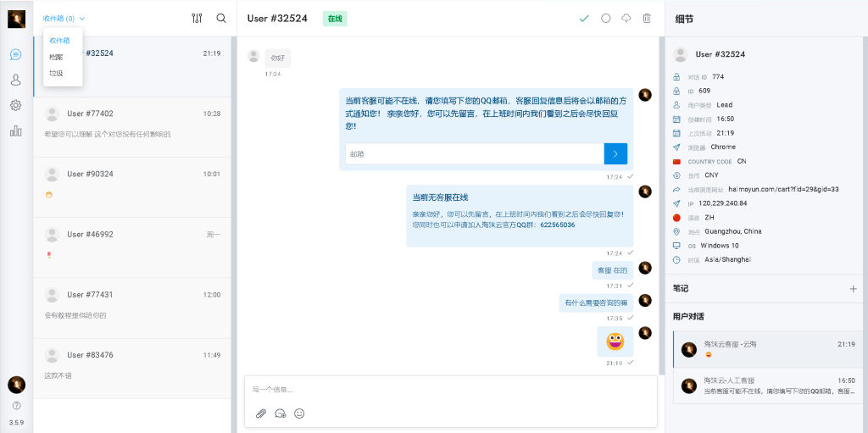Click the logo image at top of sidebar
The height and width of the screenshot is (433, 868).
(x=17, y=19)
